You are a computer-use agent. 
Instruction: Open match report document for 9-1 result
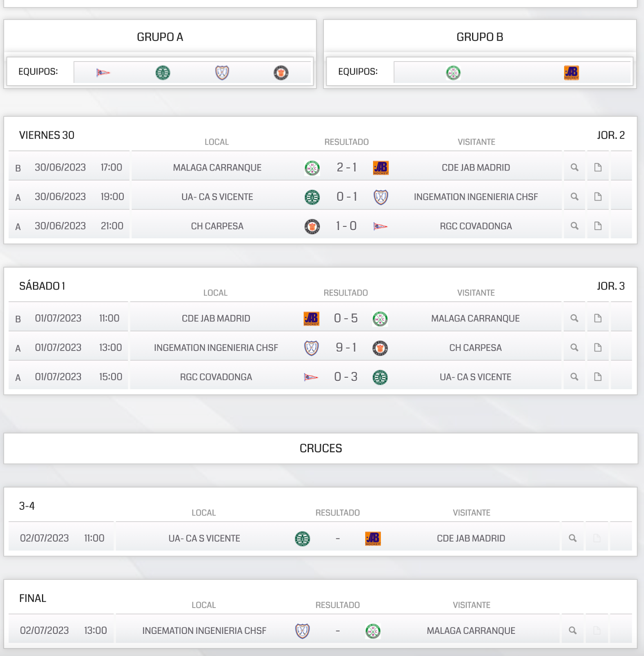(598, 348)
